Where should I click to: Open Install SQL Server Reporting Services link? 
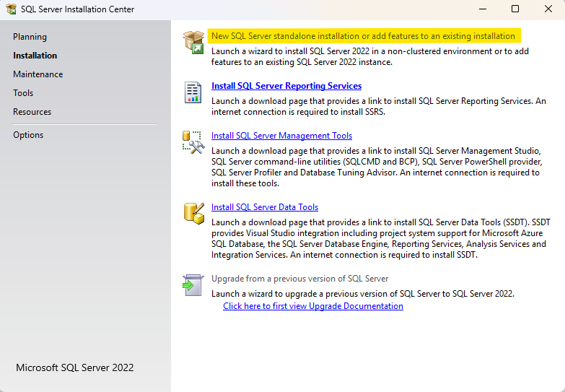pyautogui.click(x=286, y=86)
